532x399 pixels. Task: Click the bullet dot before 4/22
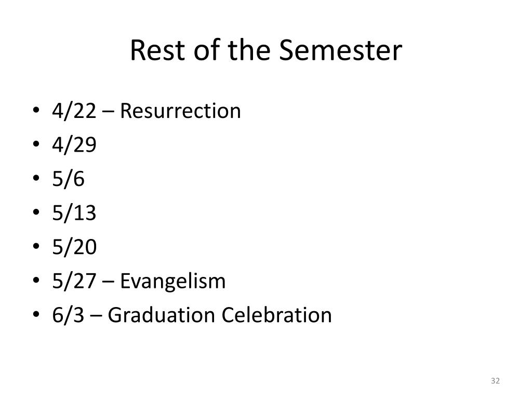tap(36, 110)
